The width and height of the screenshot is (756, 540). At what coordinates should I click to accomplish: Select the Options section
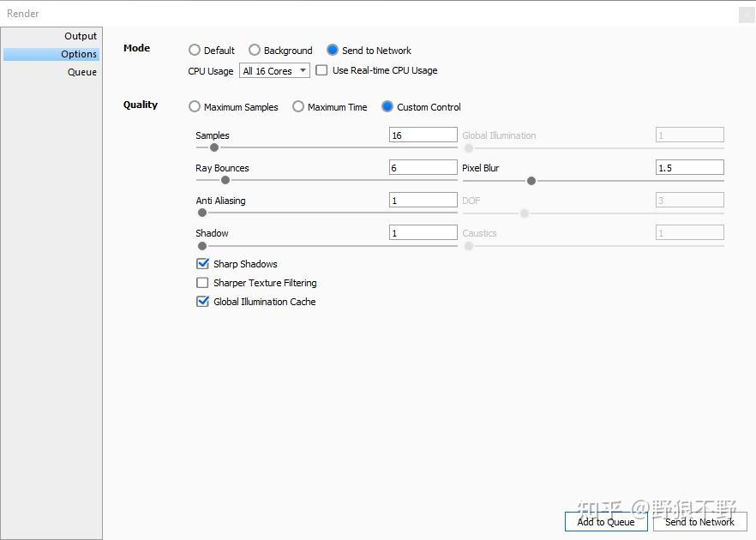[x=79, y=54]
